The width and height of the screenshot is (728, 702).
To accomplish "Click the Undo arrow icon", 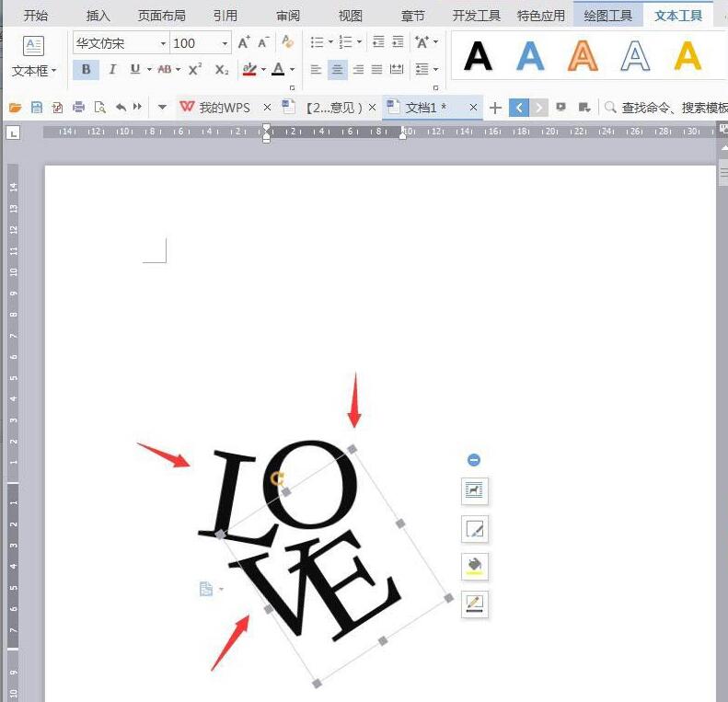I will (x=121, y=108).
